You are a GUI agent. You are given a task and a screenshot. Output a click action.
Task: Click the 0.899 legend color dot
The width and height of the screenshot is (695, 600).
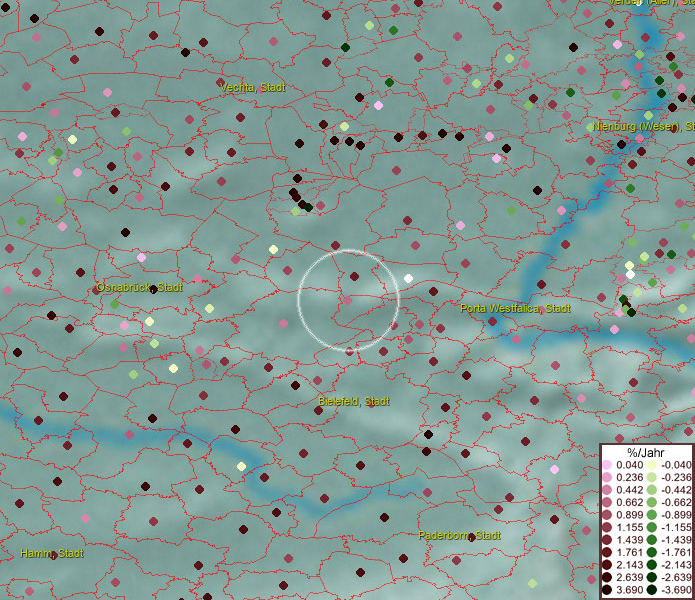coord(607,515)
